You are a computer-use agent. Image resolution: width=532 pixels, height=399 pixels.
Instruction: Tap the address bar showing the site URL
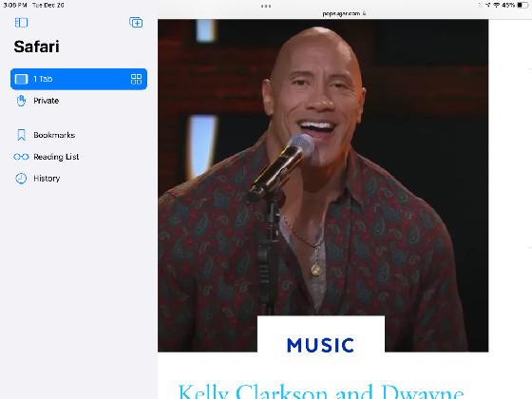344,13
